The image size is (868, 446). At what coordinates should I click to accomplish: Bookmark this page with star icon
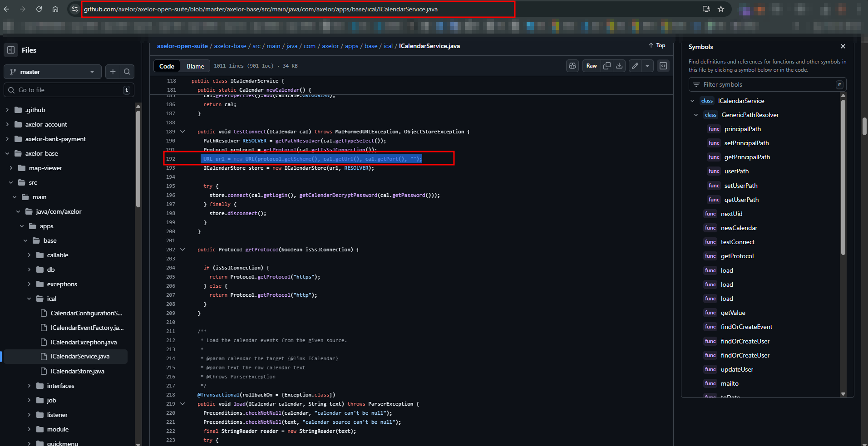click(x=721, y=9)
